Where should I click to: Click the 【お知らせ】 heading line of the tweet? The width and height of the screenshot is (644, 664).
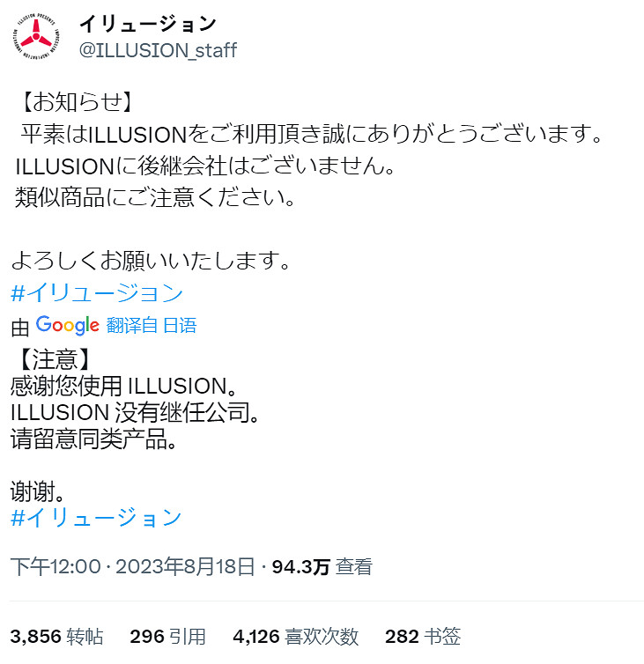coord(77,102)
